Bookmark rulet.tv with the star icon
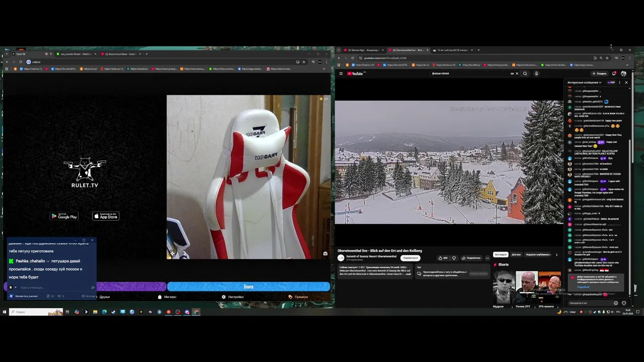The height and width of the screenshot is (362, 644). pos(303,62)
